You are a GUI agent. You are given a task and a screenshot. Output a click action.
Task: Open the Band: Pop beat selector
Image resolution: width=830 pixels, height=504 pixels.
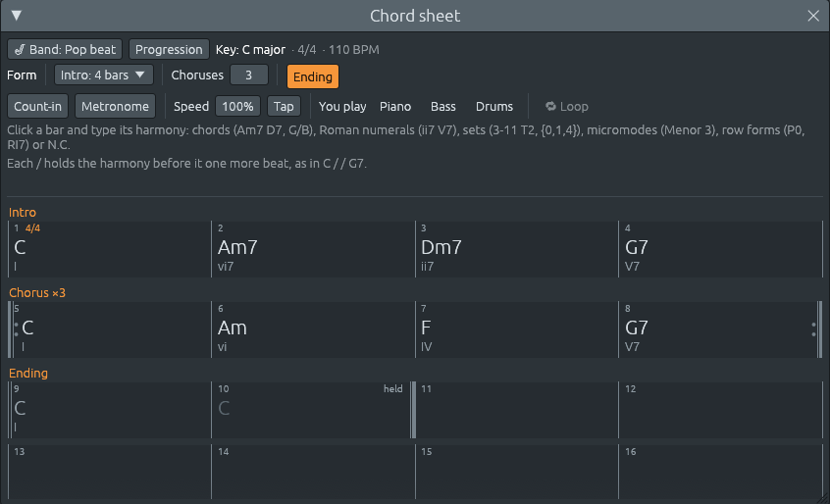click(x=65, y=49)
